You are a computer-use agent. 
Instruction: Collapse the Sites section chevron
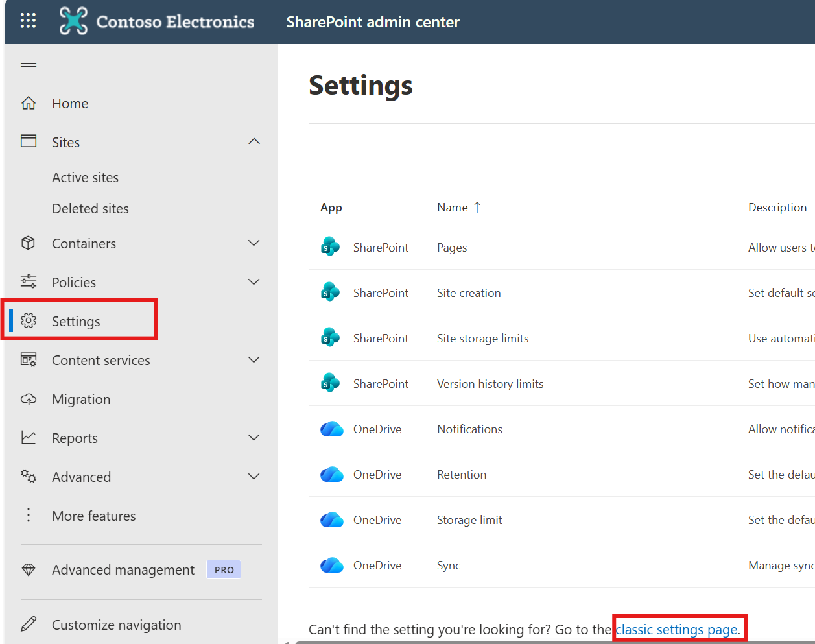[254, 141]
